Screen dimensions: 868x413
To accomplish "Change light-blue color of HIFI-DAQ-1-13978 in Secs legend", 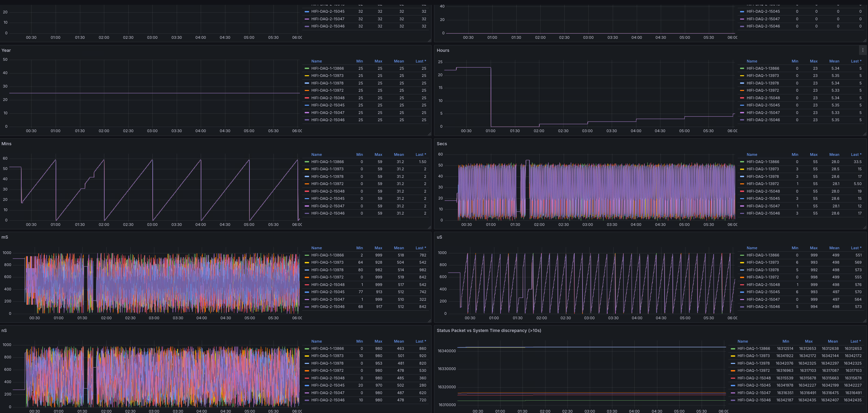I will [x=742, y=176].
